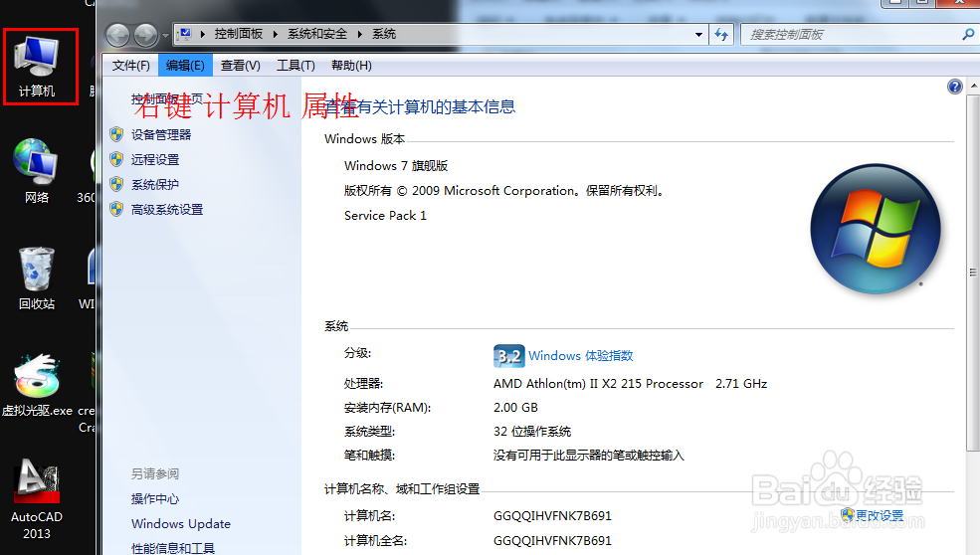Select the 2.00 GB RAM value
980x555 pixels.
pyautogui.click(x=515, y=408)
